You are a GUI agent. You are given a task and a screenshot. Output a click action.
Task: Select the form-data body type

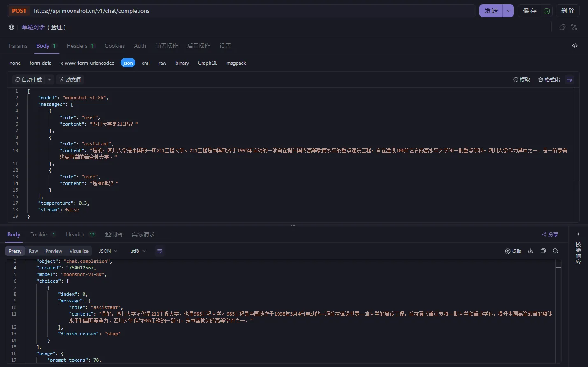click(x=41, y=63)
